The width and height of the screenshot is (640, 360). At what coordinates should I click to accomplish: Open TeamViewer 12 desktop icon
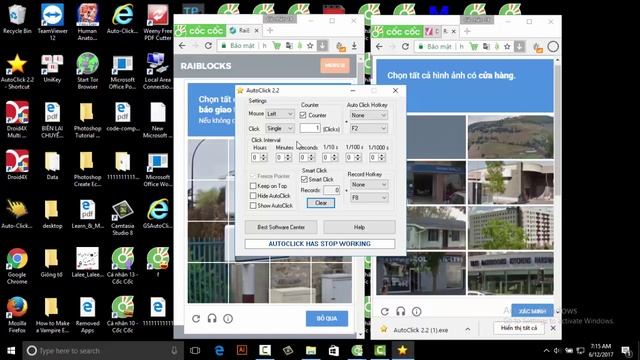(52, 22)
